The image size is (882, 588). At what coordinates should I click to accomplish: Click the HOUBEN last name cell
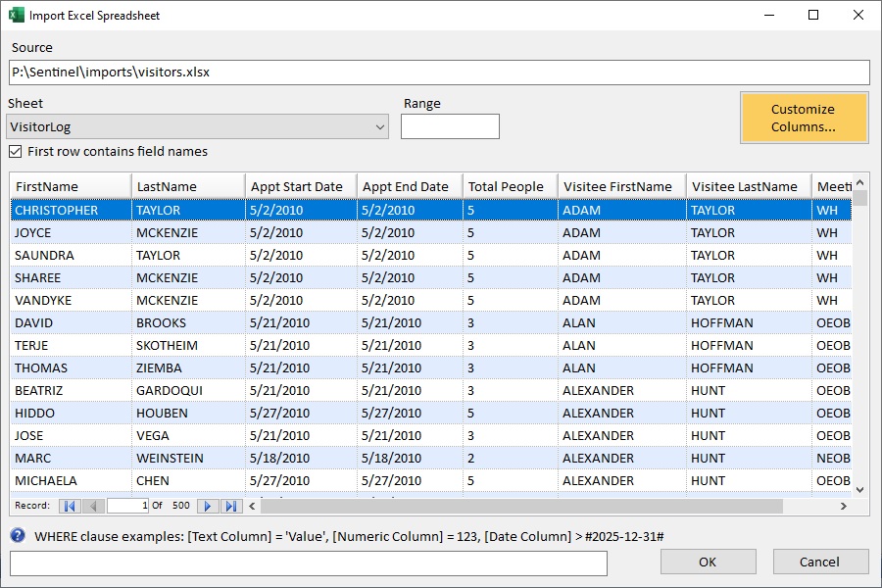click(x=188, y=413)
